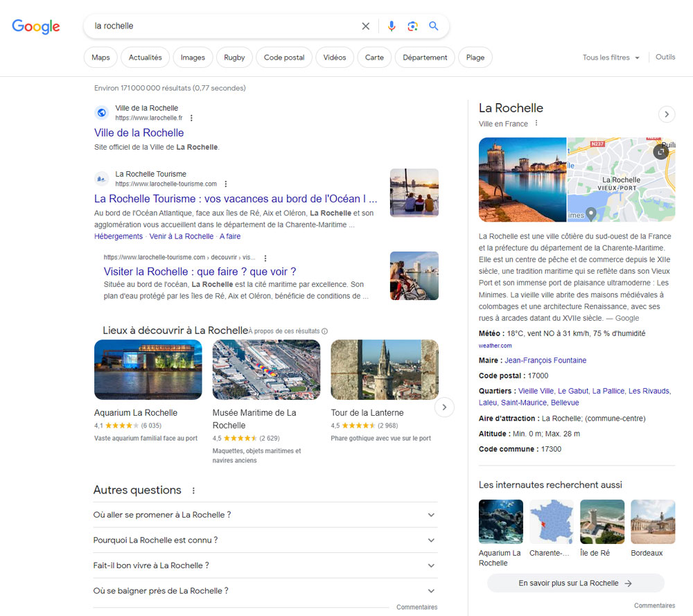Open the Musée Maritime de La Rochelle image
This screenshot has width=693, height=616.
(266, 369)
